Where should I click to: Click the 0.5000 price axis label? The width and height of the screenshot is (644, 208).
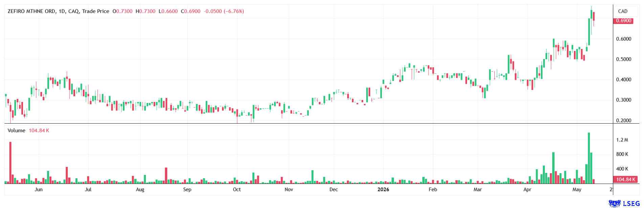click(x=623, y=59)
